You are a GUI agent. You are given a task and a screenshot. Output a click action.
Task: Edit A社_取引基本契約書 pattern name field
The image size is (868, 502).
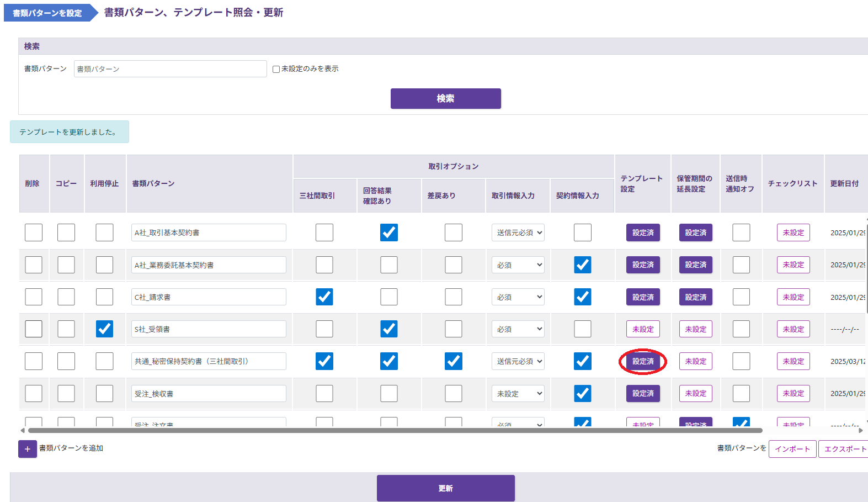click(x=209, y=232)
